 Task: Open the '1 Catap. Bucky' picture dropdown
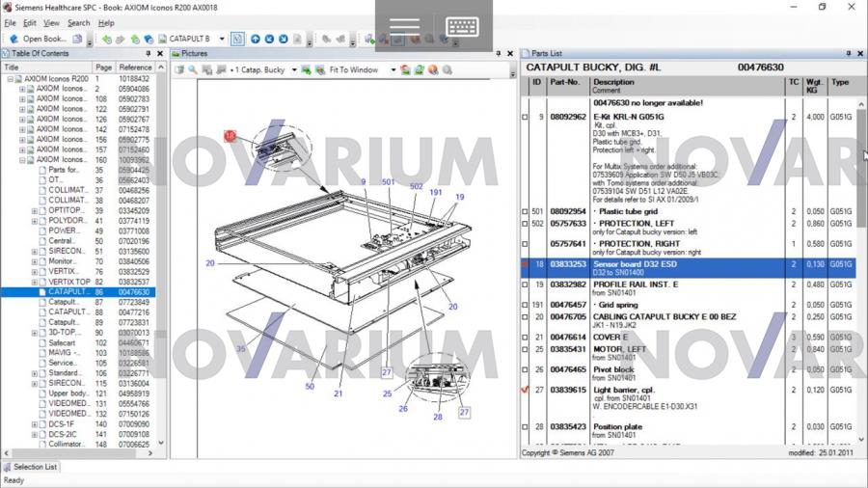click(x=293, y=70)
